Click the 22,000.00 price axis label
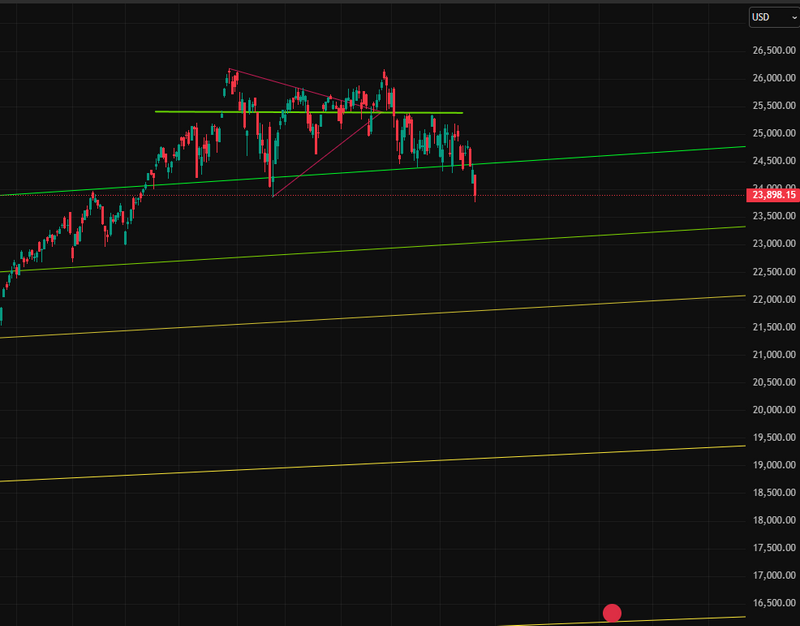The image size is (800, 626). pyautogui.click(x=774, y=299)
